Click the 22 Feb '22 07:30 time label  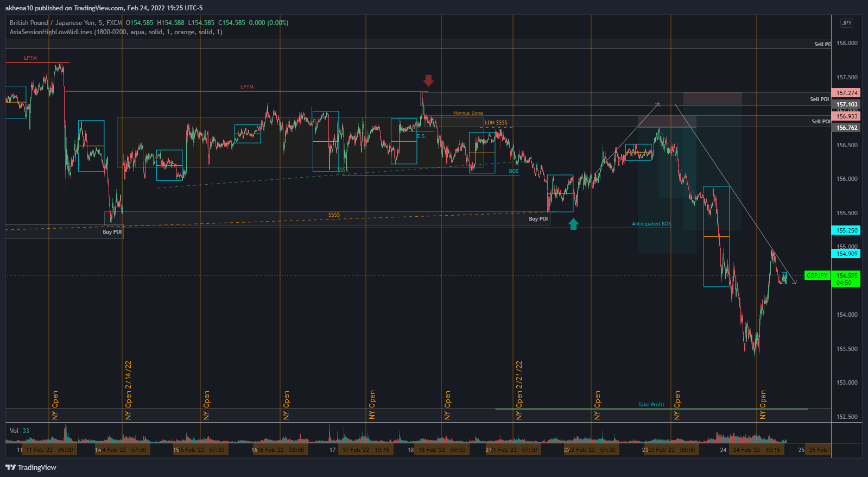click(x=591, y=450)
